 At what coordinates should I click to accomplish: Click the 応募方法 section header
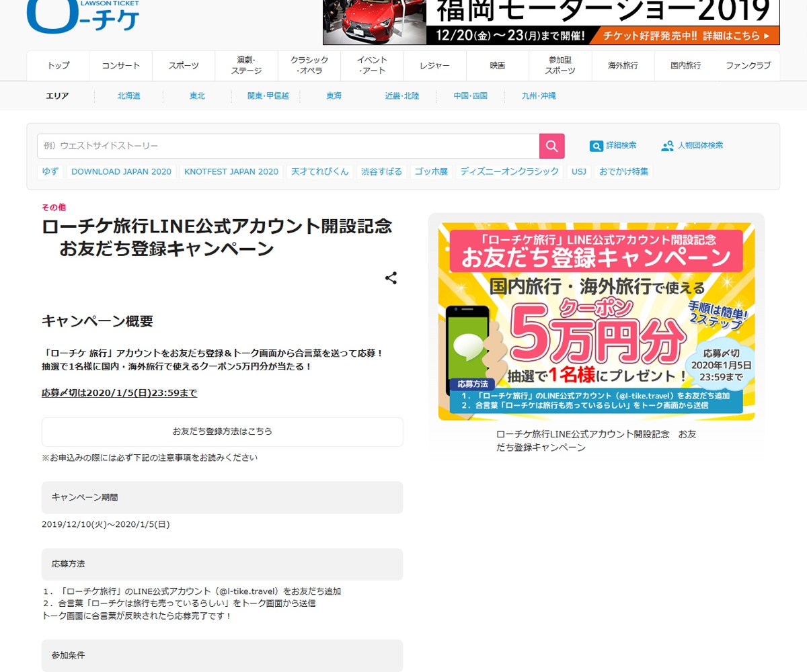(x=223, y=564)
